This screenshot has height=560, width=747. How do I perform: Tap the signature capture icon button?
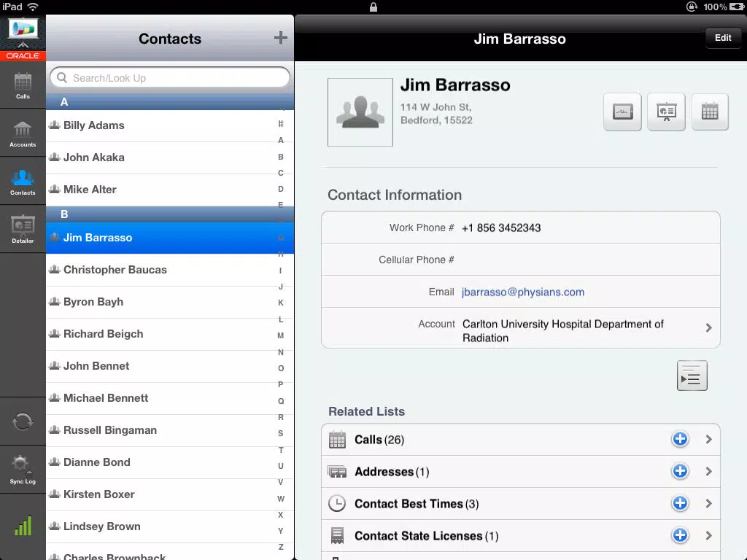pos(623,112)
